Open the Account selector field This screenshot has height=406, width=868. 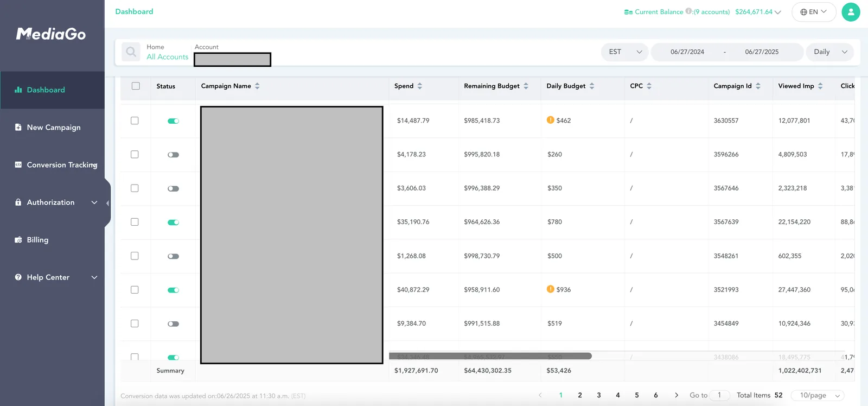[x=232, y=59]
